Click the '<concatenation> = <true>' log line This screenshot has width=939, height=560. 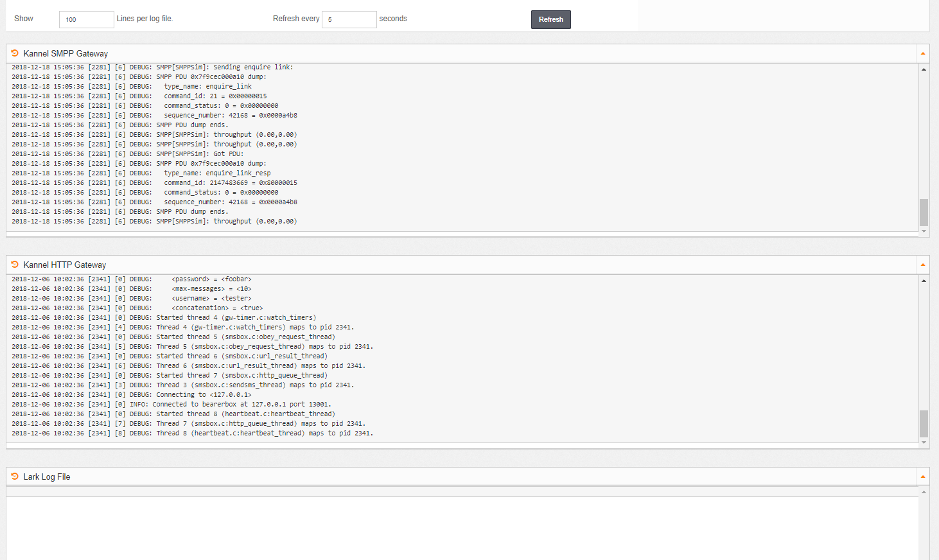pos(137,308)
